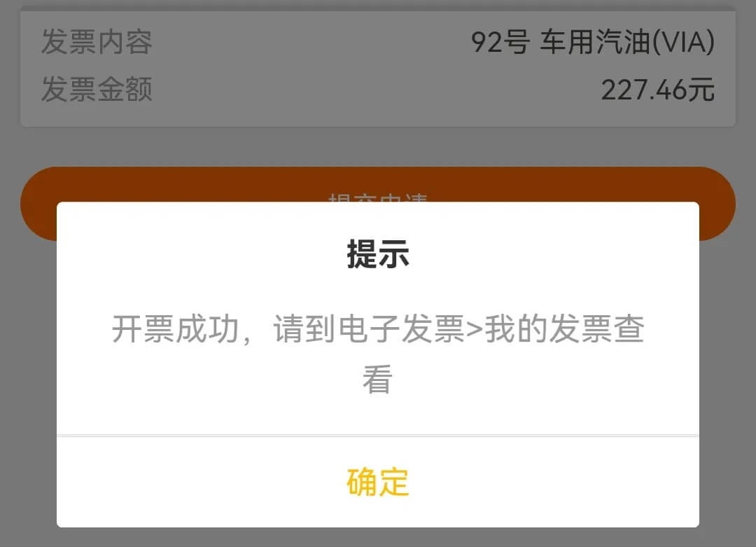Screen dimensions: 756x547
Task: Confirm the dialog with 确定
Action: pos(378,482)
